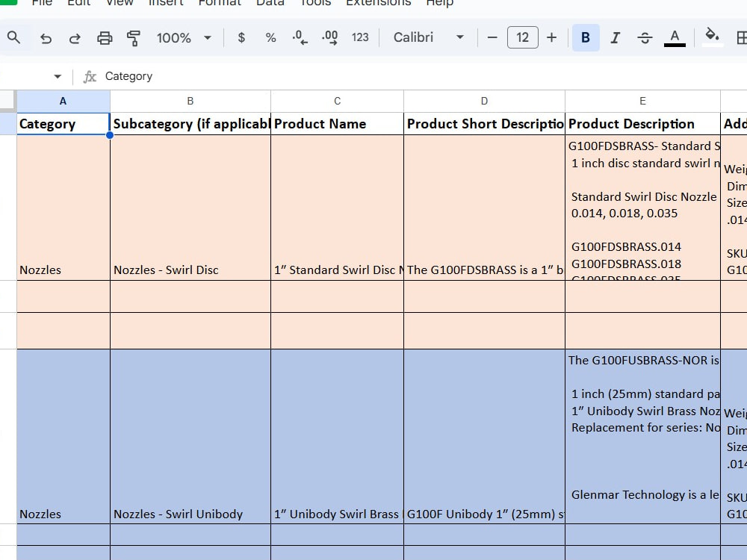Viewport: 747px width, 560px height.
Task: Select the 1" Standard Swirl Disc cell
Action: (338, 208)
